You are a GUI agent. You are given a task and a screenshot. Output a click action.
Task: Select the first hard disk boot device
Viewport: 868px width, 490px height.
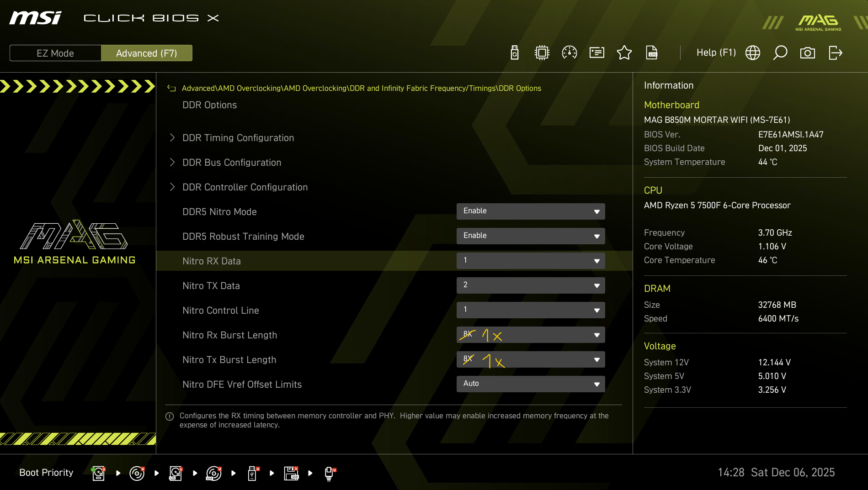98,473
